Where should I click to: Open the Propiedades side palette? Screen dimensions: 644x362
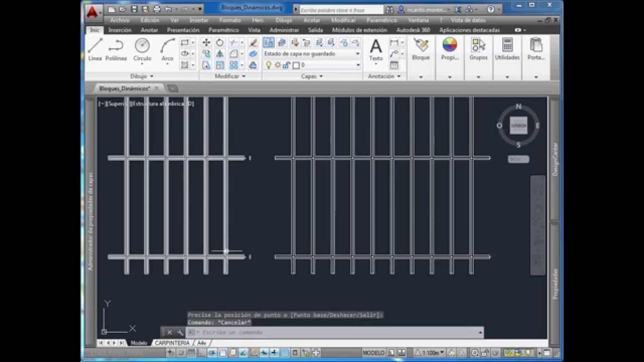[x=555, y=284]
